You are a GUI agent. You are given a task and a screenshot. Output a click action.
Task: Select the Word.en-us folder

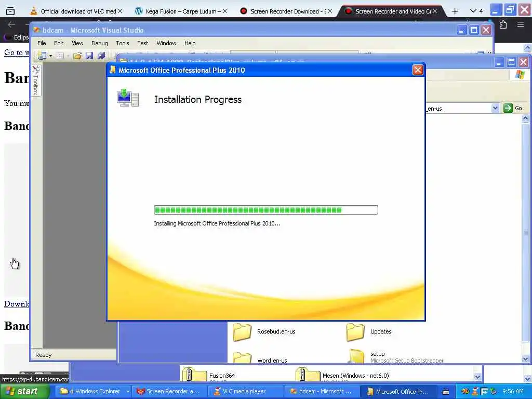[260, 358]
